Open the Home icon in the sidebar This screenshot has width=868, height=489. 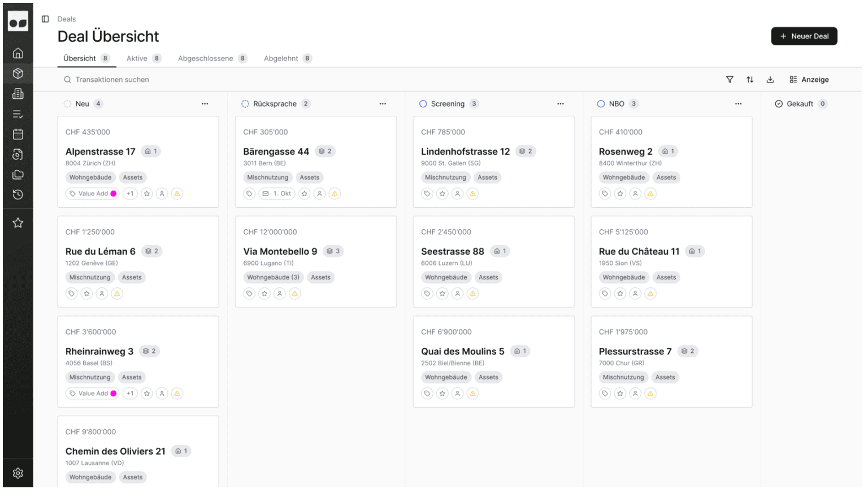(18, 53)
